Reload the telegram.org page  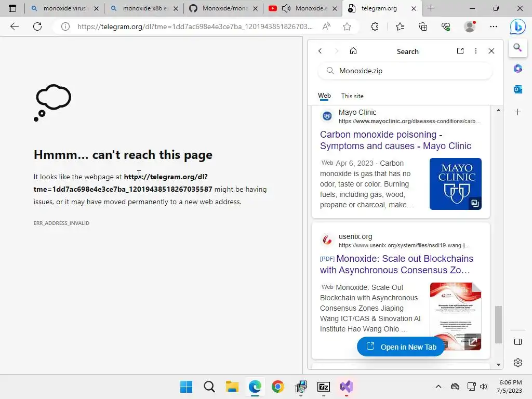click(x=37, y=26)
